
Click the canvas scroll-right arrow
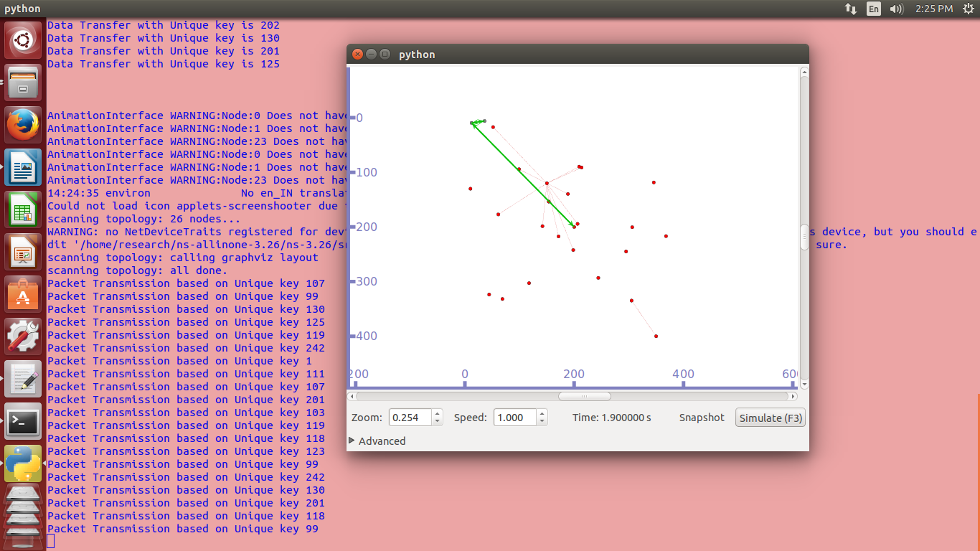[x=793, y=396]
